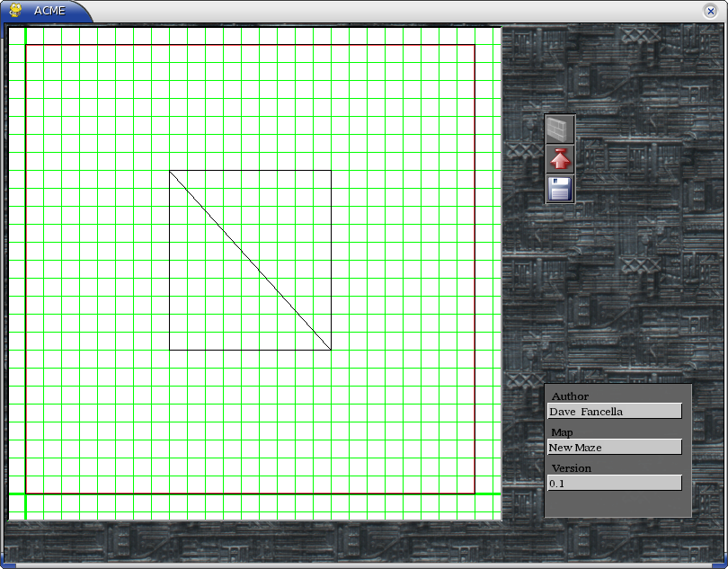Click the inner square's top-left corner

pos(170,171)
